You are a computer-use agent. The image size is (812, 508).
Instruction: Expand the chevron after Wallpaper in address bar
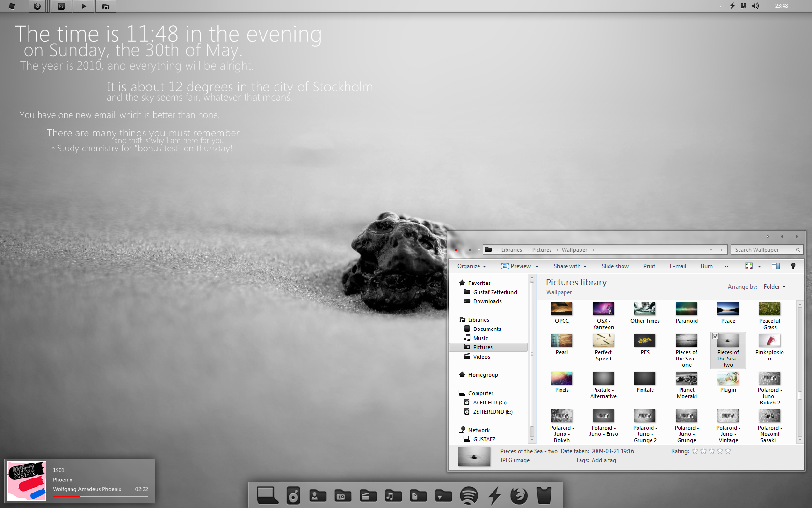click(593, 250)
